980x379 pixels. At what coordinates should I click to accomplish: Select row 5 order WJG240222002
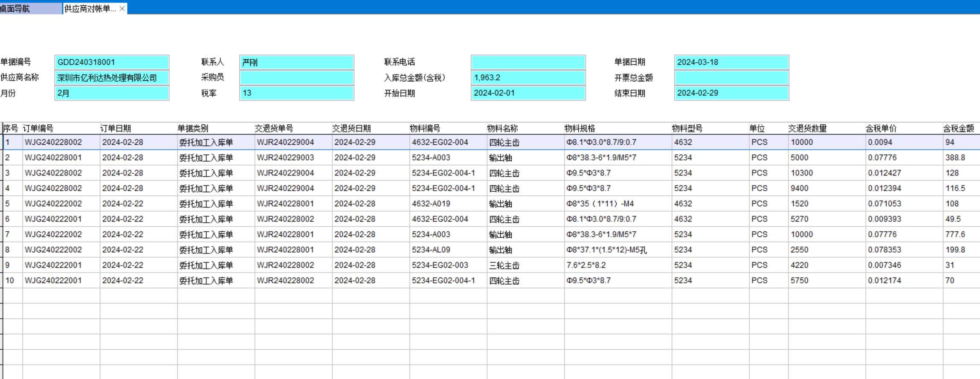pos(53,204)
